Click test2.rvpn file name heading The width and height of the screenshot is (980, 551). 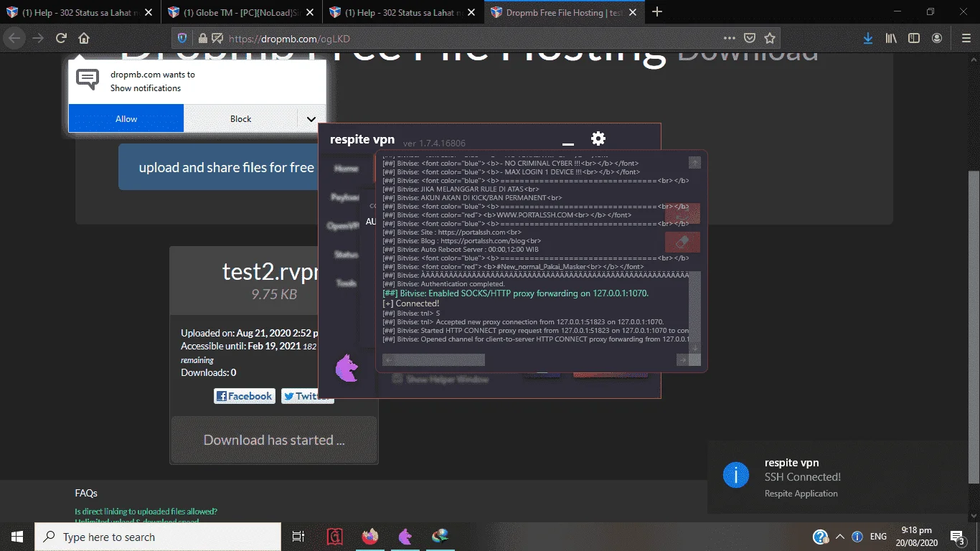point(270,271)
